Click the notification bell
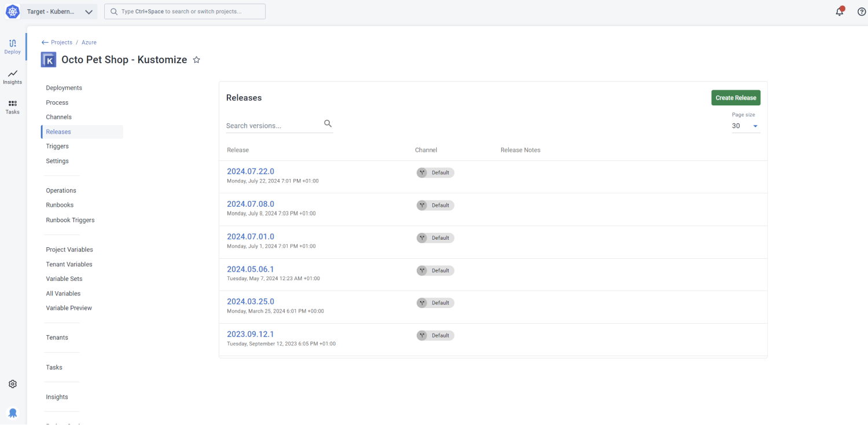This screenshot has width=868, height=425. click(840, 11)
